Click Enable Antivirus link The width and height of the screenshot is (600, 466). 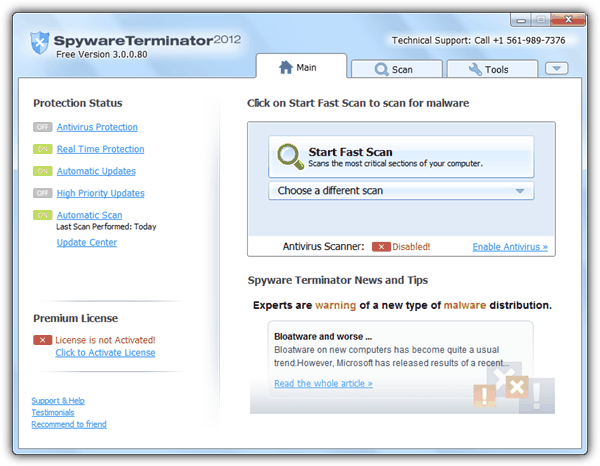[510, 247]
